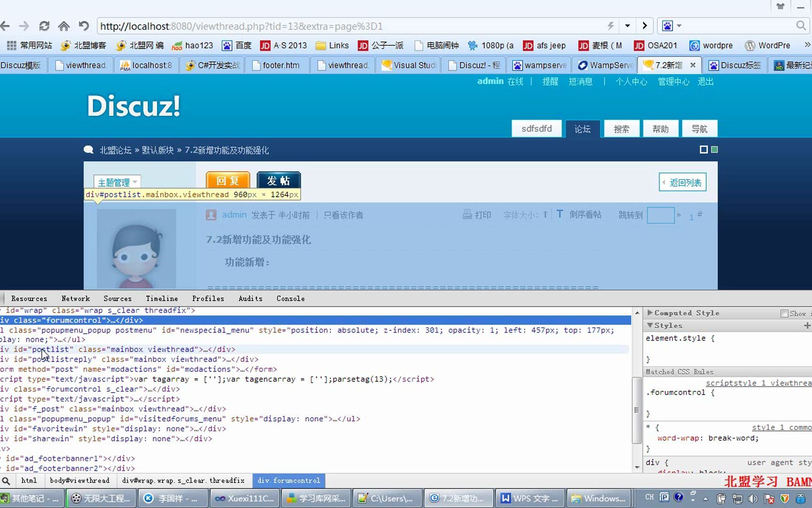812x508 pixels.
Task: Open the Console tab in DevTools
Action: 290,298
